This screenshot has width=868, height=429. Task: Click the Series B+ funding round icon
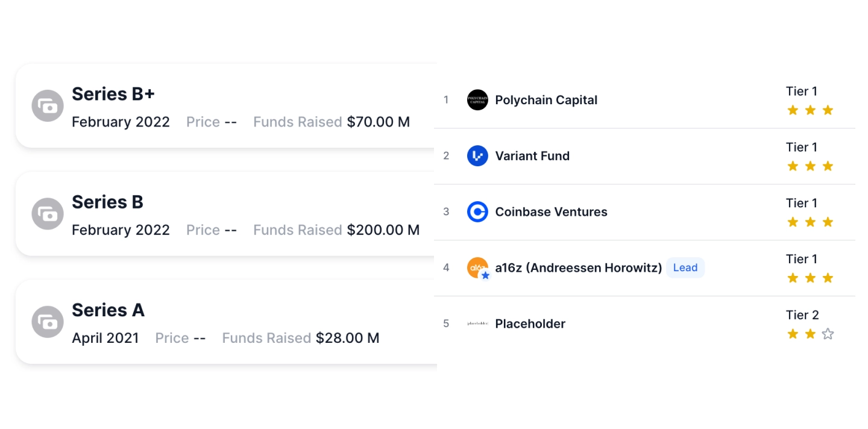(48, 106)
